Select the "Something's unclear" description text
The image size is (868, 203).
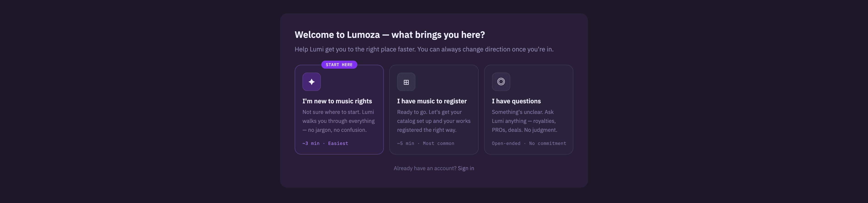pos(524,121)
